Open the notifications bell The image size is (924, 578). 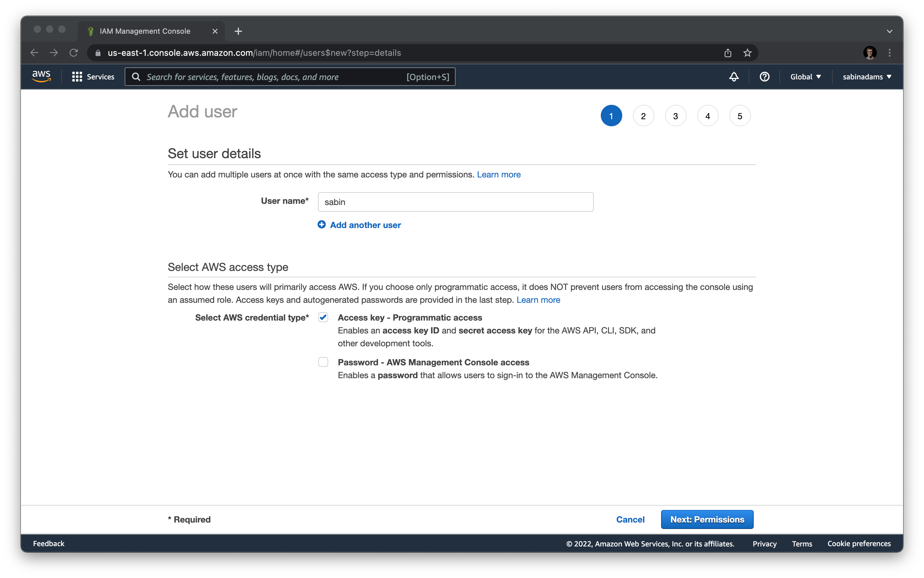pyautogui.click(x=734, y=77)
